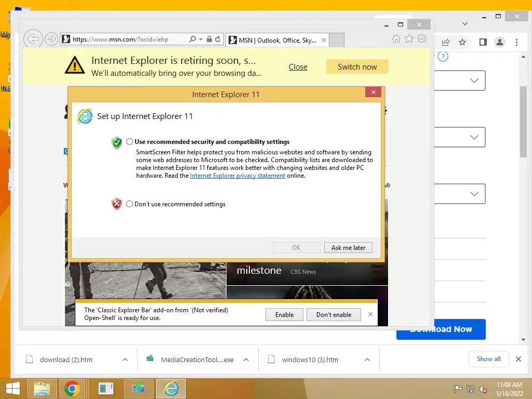Select the MSN | Outlook, Office tab
Viewport: 532px width, 399px height.
pyautogui.click(x=277, y=40)
